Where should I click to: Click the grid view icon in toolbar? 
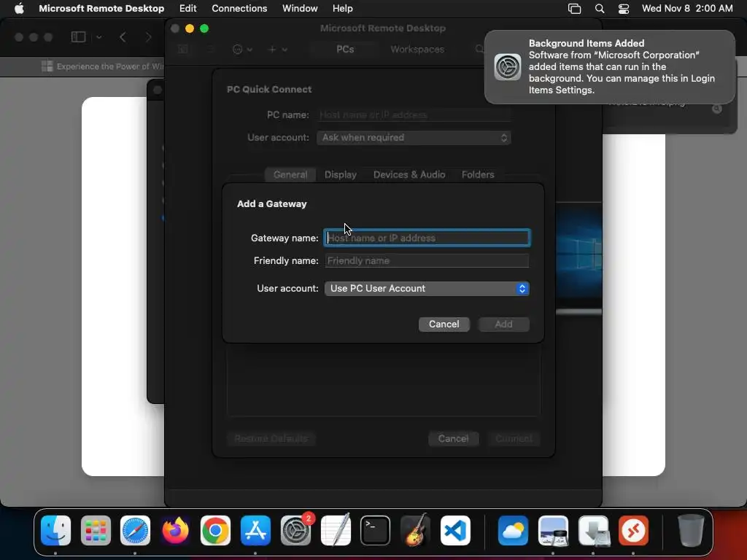[x=183, y=50]
